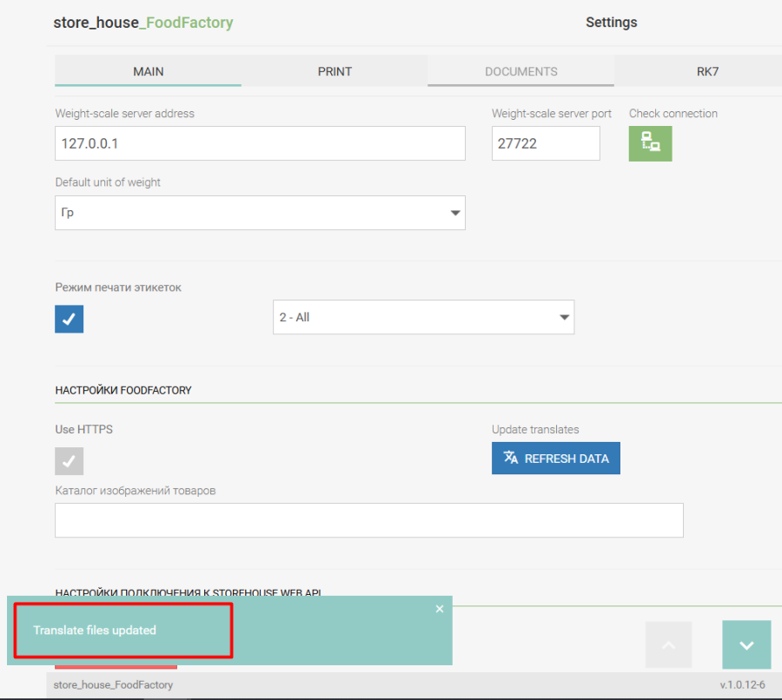Toggle the Use HTTPS checkbox
This screenshot has width=782, height=700.
70,460
